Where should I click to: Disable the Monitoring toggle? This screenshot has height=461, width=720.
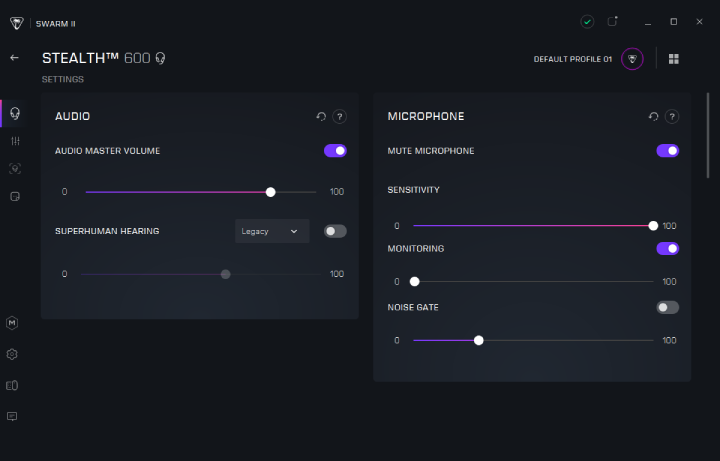tap(667, 248)
